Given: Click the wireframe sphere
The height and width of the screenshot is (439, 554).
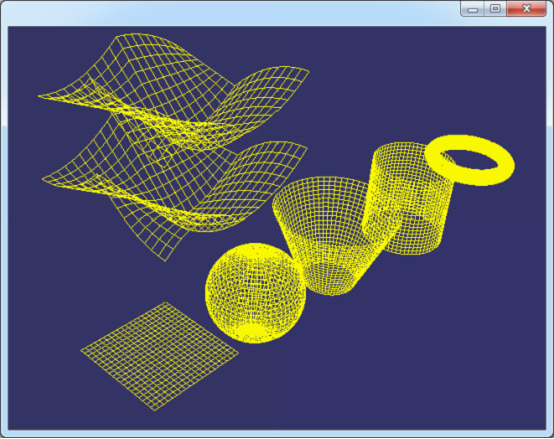Looking at the screenshot, I should point(255,293).
